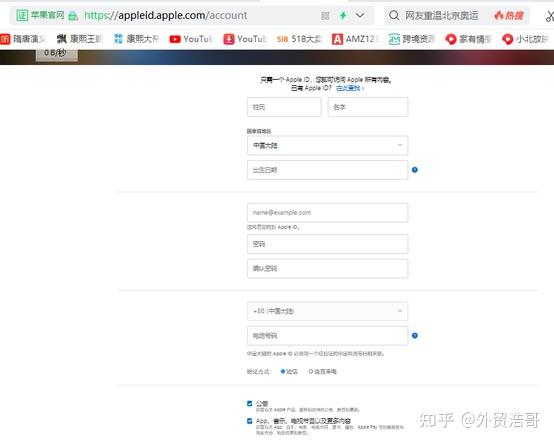Toggle the 公告 announcements checkbox
The height and width of the screenshot is (443, 554).
pyautogui.click(x=250, y=403)
